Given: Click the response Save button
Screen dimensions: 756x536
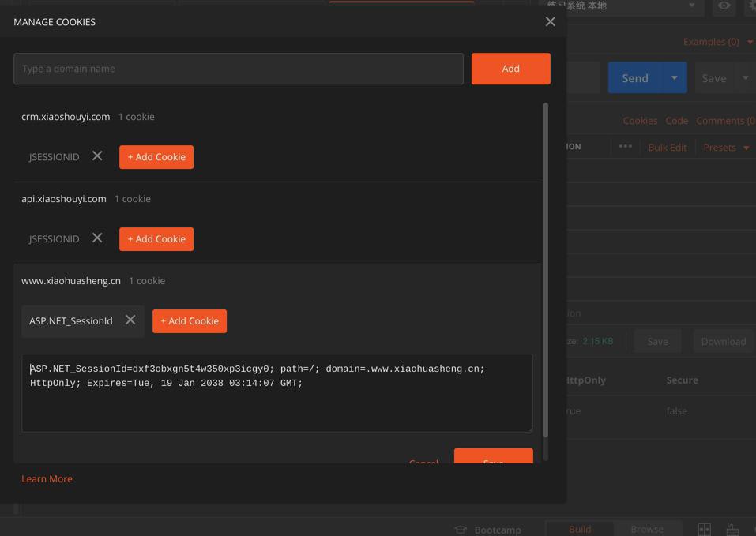Looking at the screenshot, I should [x=657, y=342].
